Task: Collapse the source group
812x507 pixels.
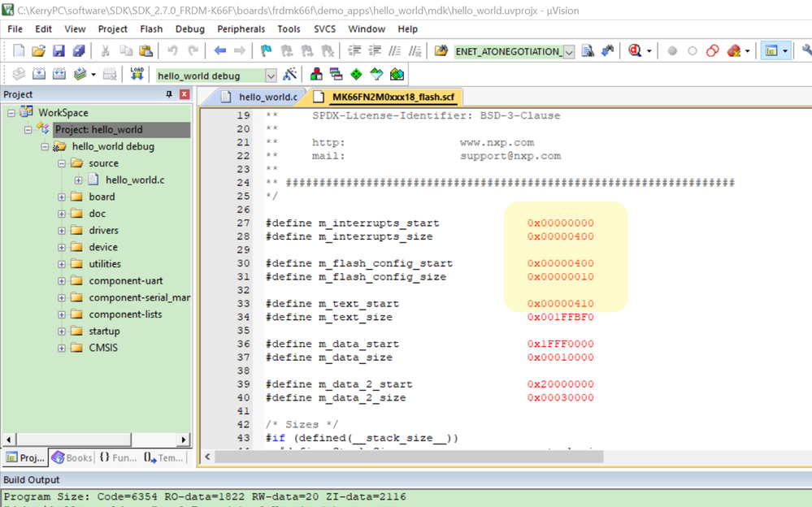Action: [x=62, y=163]
